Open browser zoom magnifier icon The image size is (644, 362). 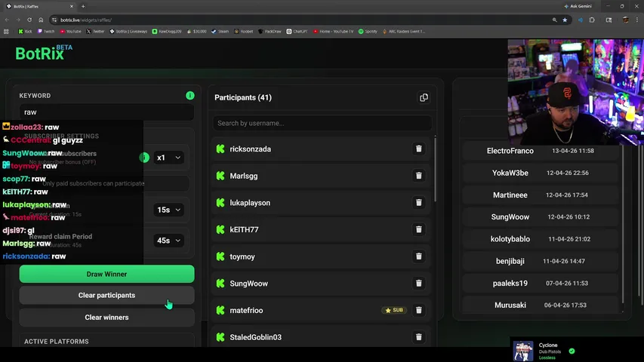pos(554,20)
